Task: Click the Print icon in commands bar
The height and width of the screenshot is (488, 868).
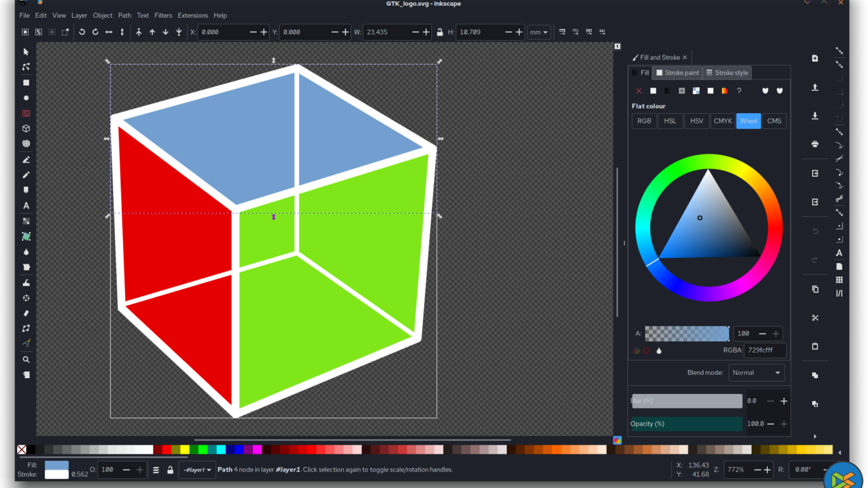Action: (x=815, y=144)
